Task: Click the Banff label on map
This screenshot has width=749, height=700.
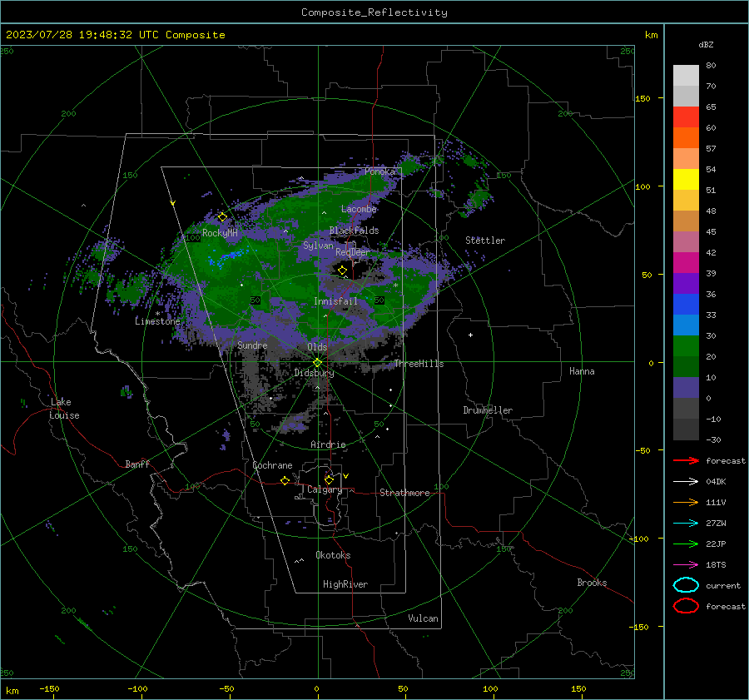Action: tap(137, 464)
